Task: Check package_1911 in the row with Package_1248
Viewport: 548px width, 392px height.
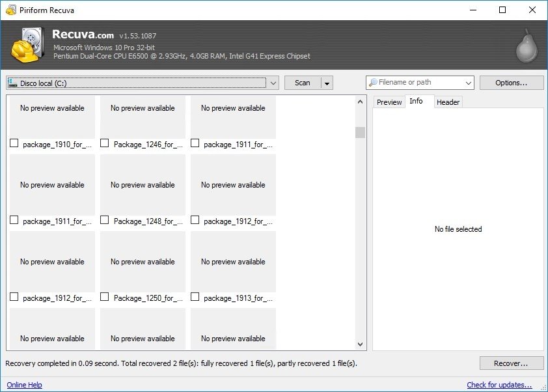Action: pos(14,220)
